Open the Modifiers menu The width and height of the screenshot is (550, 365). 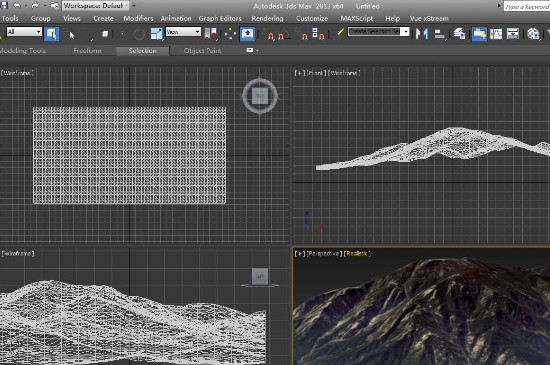coord(138,18)
